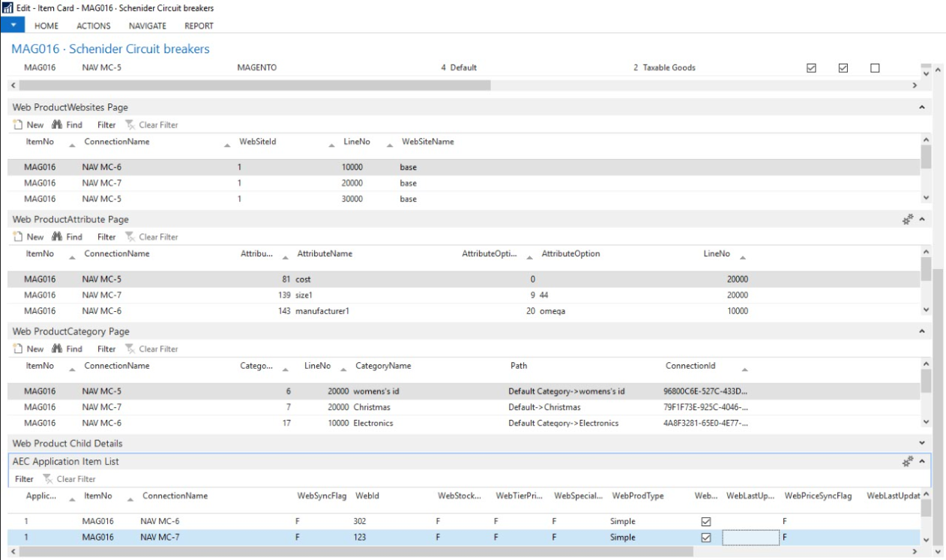Toggle checkbox in NAV MC-6 application row
946x560 pixels.
pyautogui.click(x=705, y=522)
